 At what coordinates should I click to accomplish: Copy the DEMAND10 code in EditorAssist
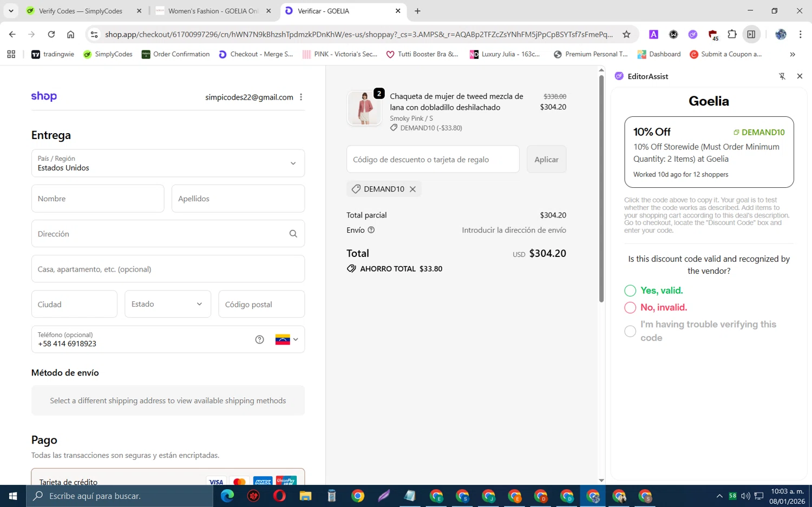759,132
